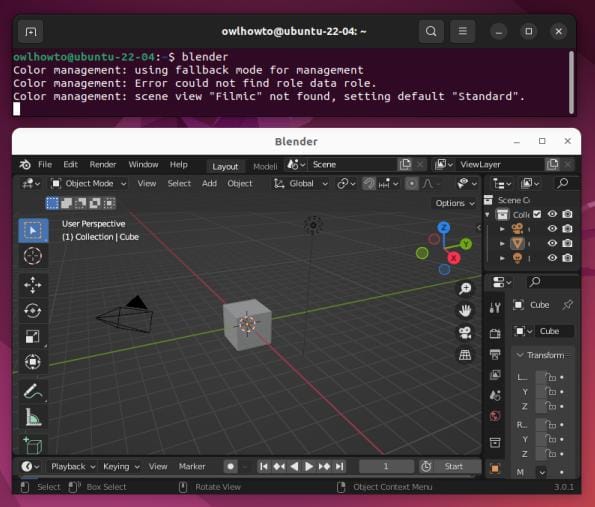Open the Render properties tab
Viewport: 595px width, 507px height.
(495, 334)
